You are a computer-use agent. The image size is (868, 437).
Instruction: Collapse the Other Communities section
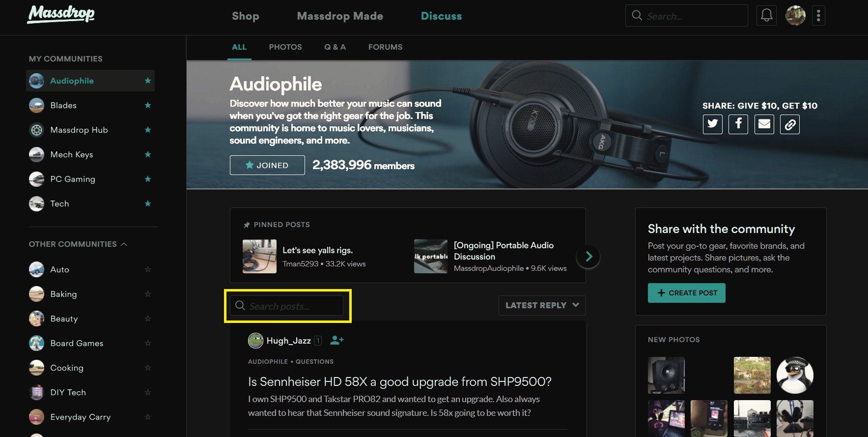pyautogui.click(x=124, y=244)
